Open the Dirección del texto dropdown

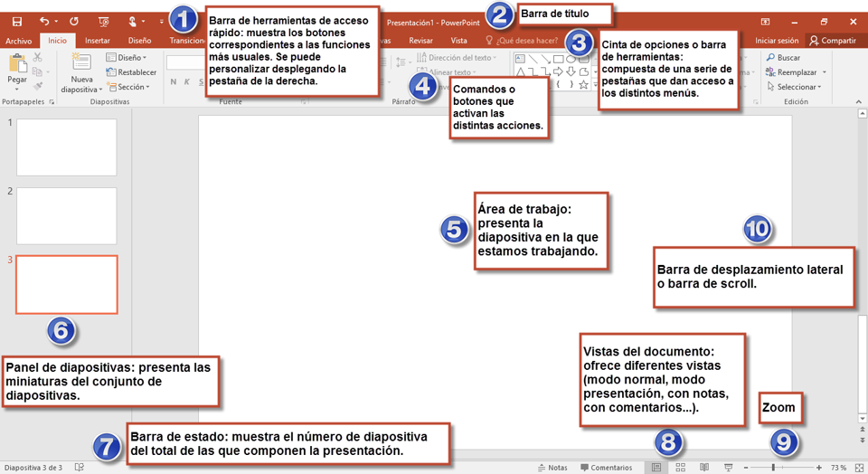(457, 57)
